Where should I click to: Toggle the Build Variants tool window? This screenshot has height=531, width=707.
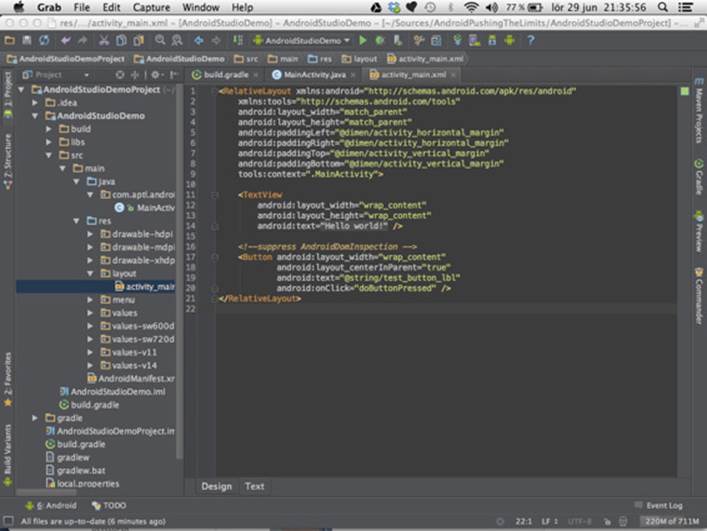click(8, 455)
